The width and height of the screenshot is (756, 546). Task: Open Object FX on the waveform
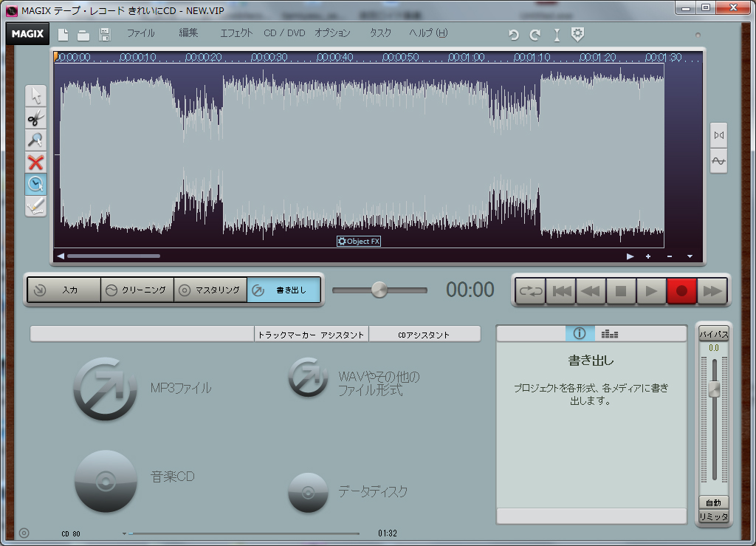tap(359, 241)
